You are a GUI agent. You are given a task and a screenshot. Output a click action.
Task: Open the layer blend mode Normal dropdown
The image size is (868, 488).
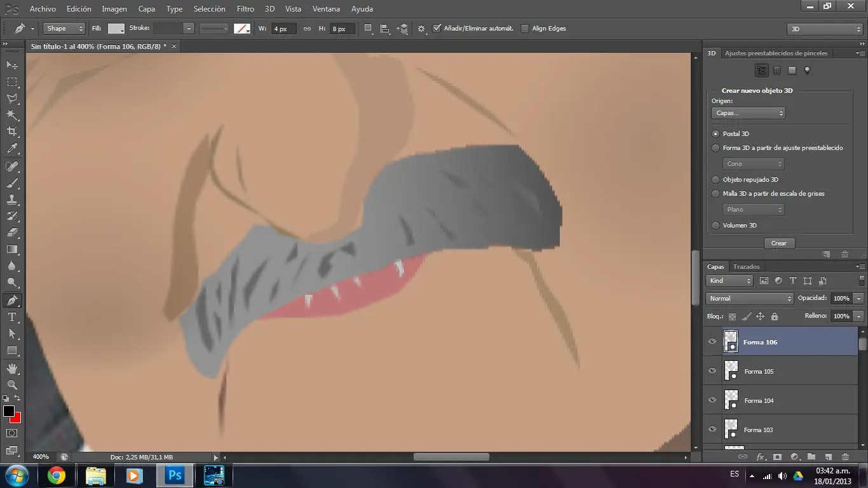[x=750, y=299]
